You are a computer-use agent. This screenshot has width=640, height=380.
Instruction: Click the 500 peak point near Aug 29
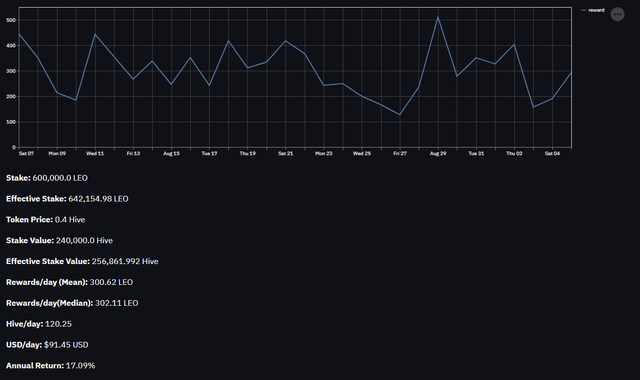coord(438,17)
